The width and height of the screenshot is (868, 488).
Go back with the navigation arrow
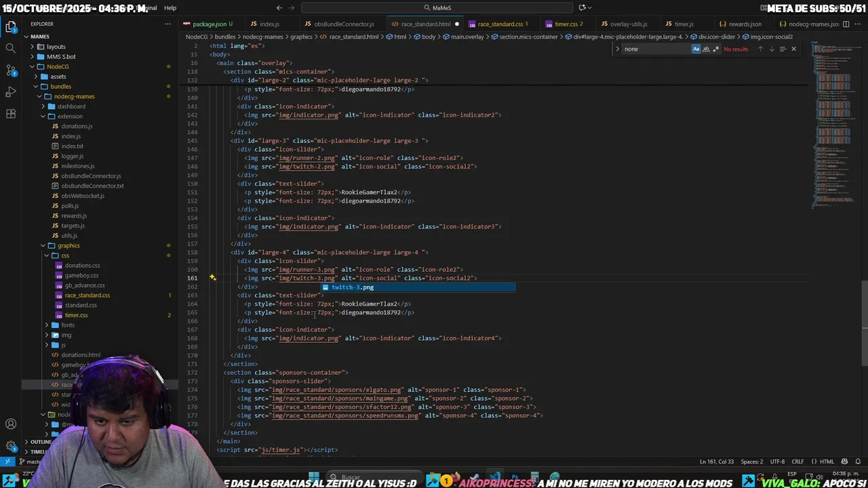pos(279,7)
